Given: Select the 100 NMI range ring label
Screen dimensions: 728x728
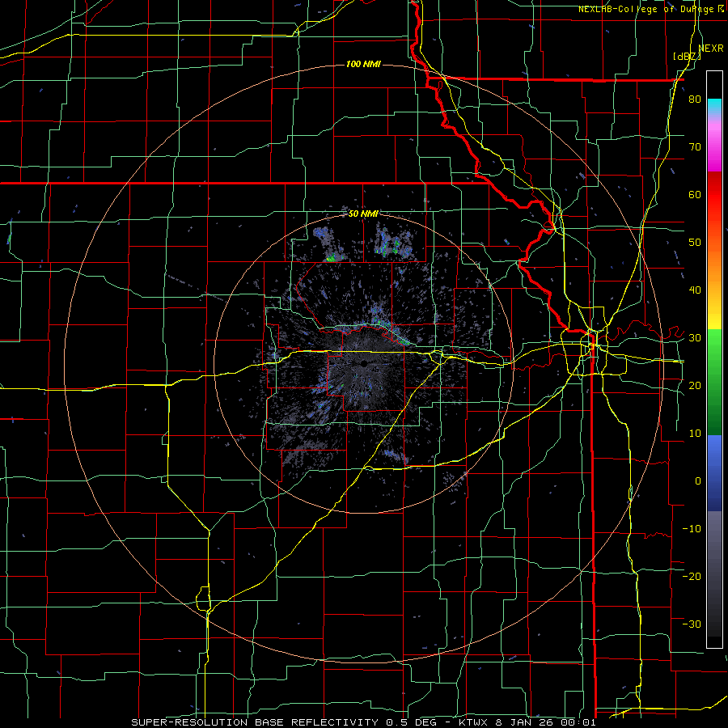Looking at the screenshot, I should pyautogui.click(x=363, y=64).
